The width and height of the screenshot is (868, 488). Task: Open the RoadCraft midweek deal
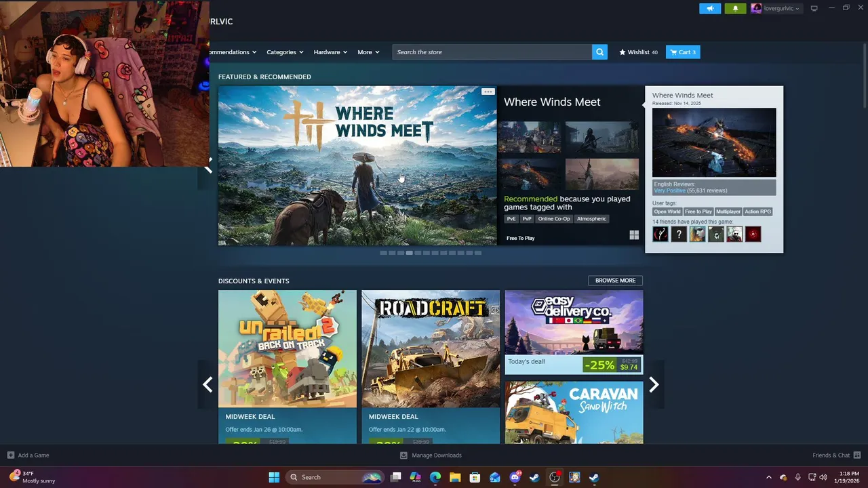point(431,367)
